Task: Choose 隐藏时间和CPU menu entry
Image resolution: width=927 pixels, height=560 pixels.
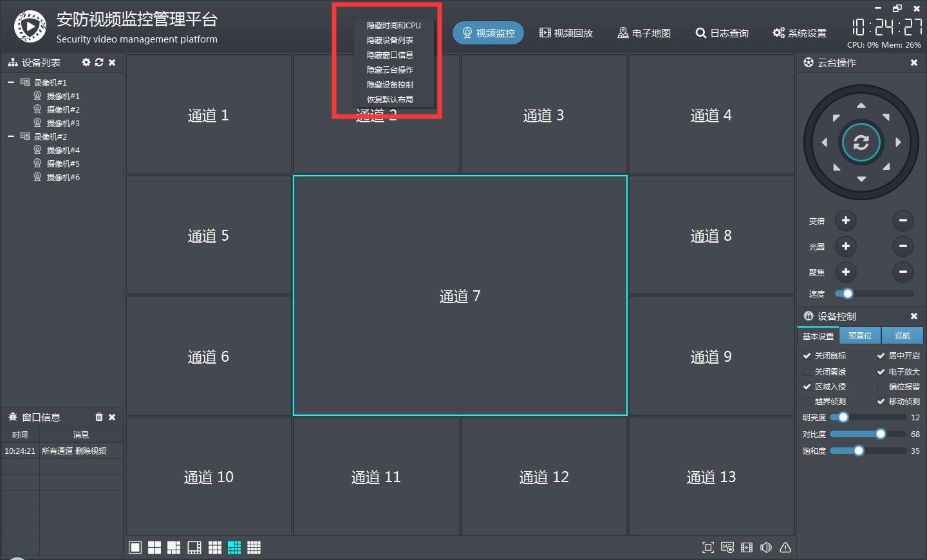Action: [x=394, y=26]
